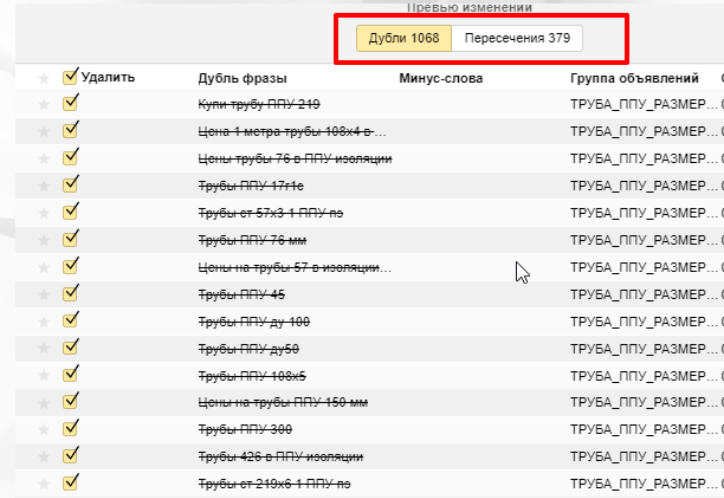This screenshot has height=498, width=724.
Task: Uncheck the checkbox for 'Трубы ППУ ду 100'
Action: (70, 321)
